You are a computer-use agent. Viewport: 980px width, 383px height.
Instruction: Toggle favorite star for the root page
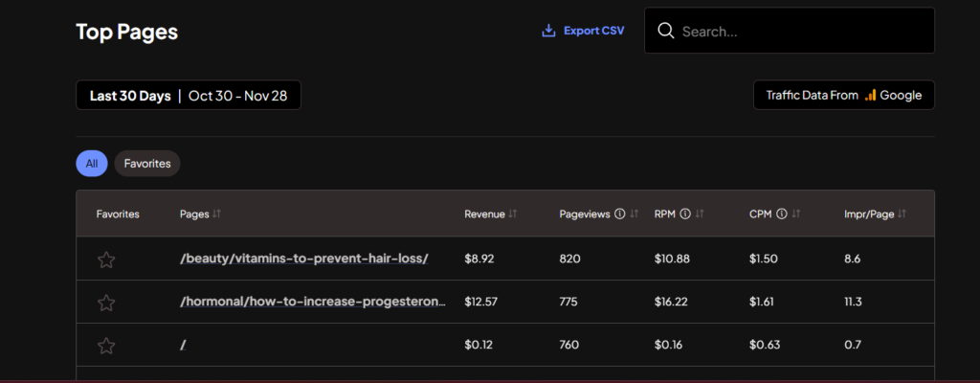[x=106, y=346]
